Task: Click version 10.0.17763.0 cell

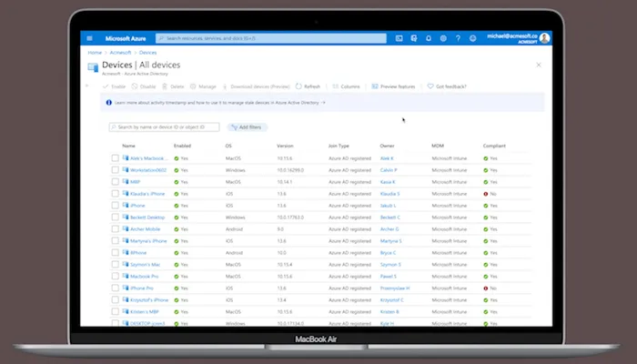Action: [290, 217]
